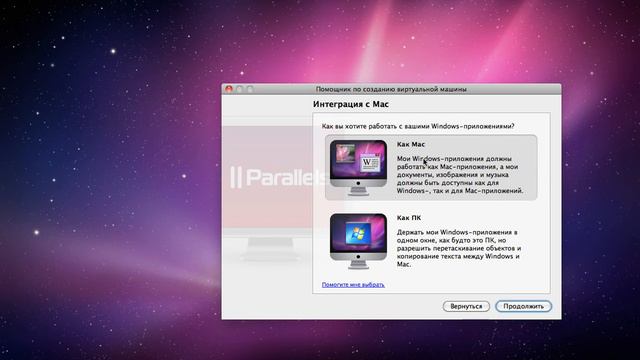Minimize the assistant window
Screen dimensions: 640x360
[240, 89]
